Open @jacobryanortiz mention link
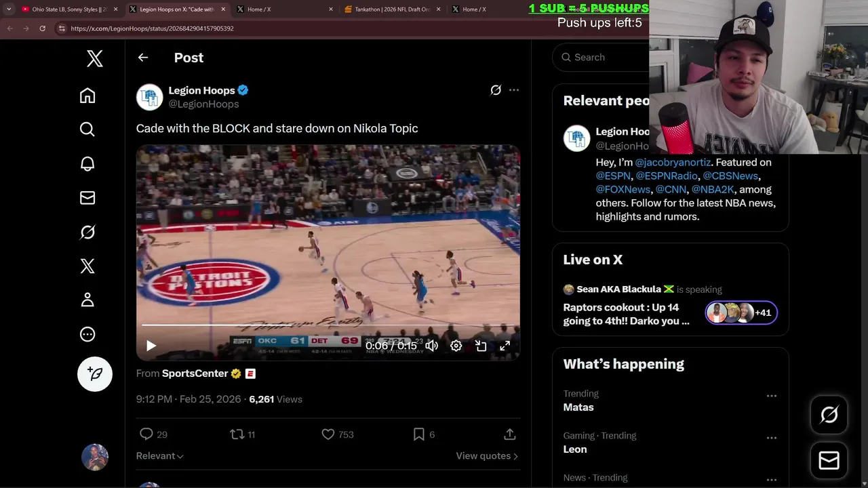 673,163
